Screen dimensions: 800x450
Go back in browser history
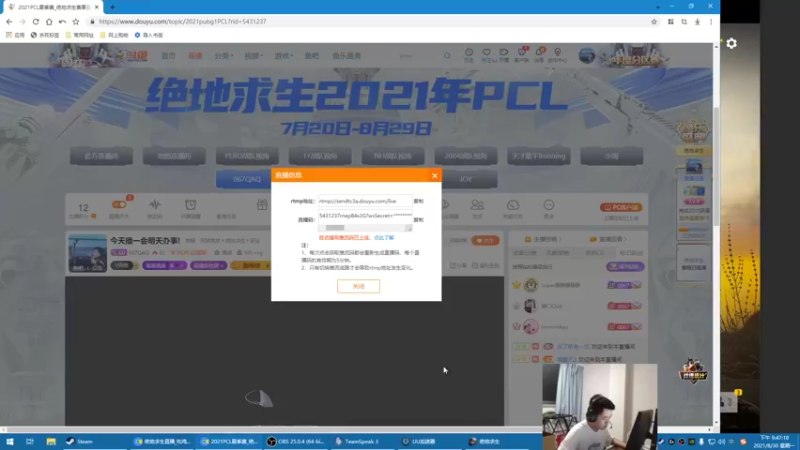(9, 21)
